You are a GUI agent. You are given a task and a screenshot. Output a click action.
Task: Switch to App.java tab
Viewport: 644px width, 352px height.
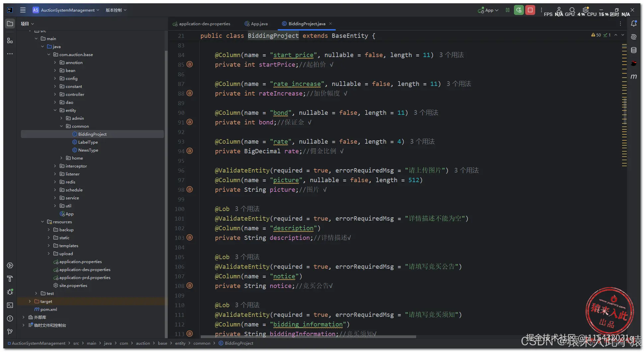click(x=256, y=24)
